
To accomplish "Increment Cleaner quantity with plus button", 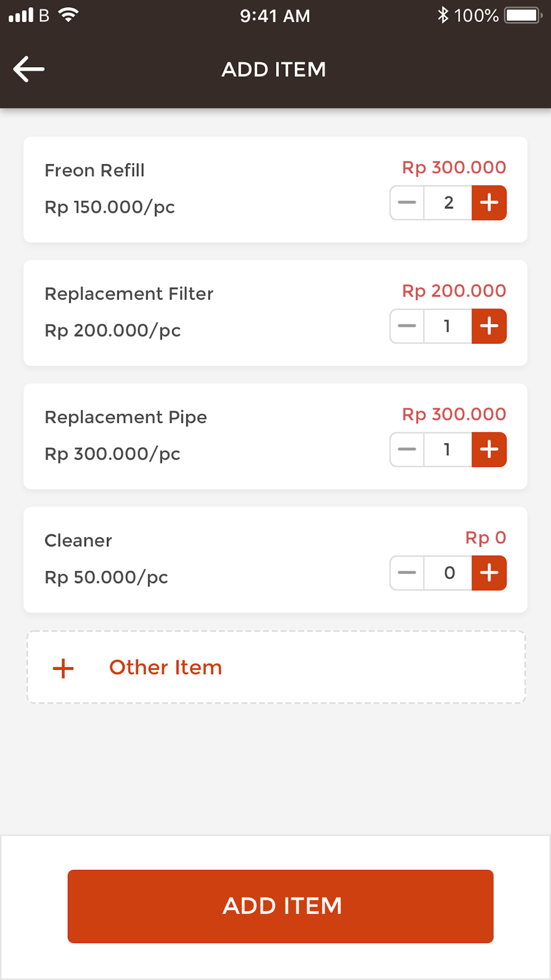I will [489, 573].
